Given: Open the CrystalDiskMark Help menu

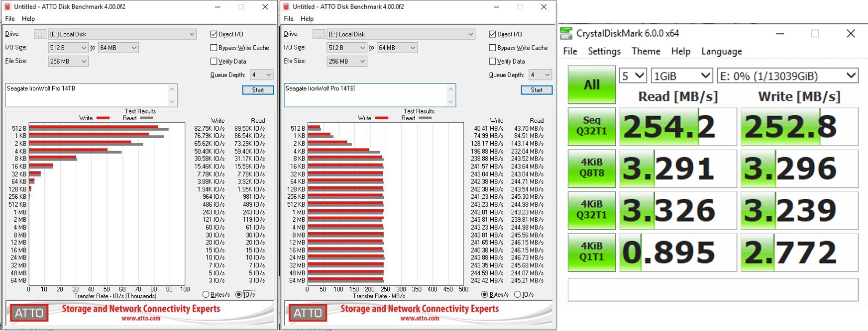Looking at the screenshot, I should 681,51.
